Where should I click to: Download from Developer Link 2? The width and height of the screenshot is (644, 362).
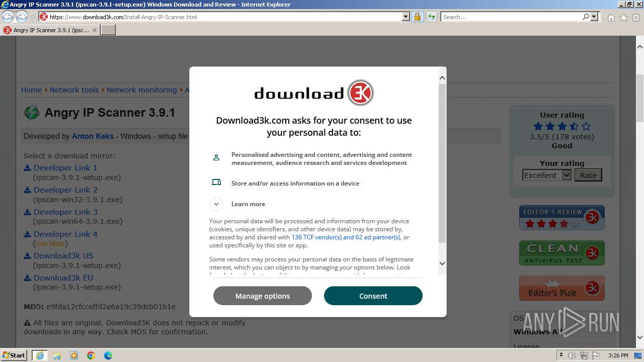coord(65,190)
